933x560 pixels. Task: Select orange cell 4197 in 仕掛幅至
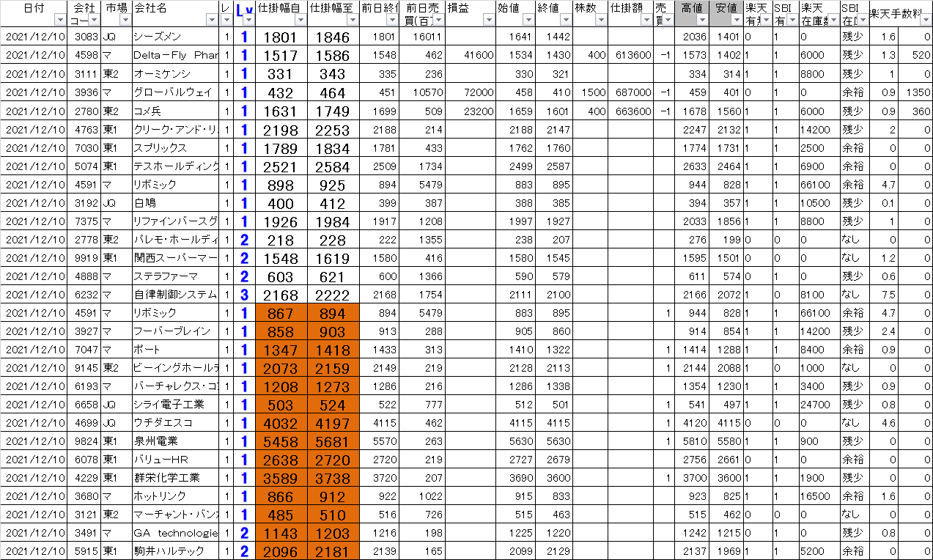[333, 422]
